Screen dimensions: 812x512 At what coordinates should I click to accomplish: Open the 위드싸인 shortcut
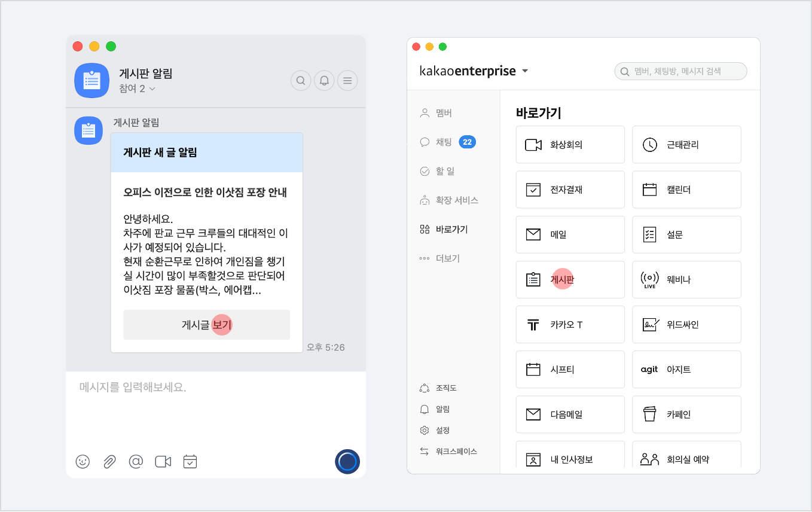pyautogui.click(x=686, y=325)
